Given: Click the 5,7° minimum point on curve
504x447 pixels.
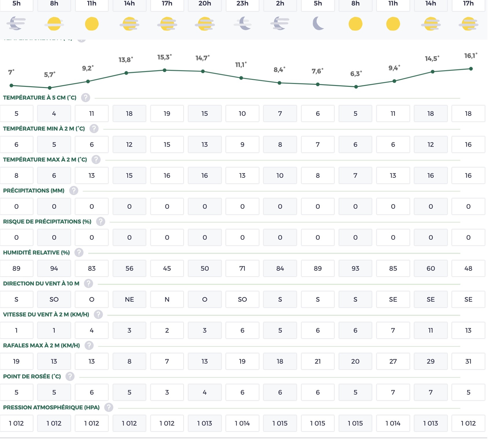Looking at the screenshot, I should tap(49, 88).
